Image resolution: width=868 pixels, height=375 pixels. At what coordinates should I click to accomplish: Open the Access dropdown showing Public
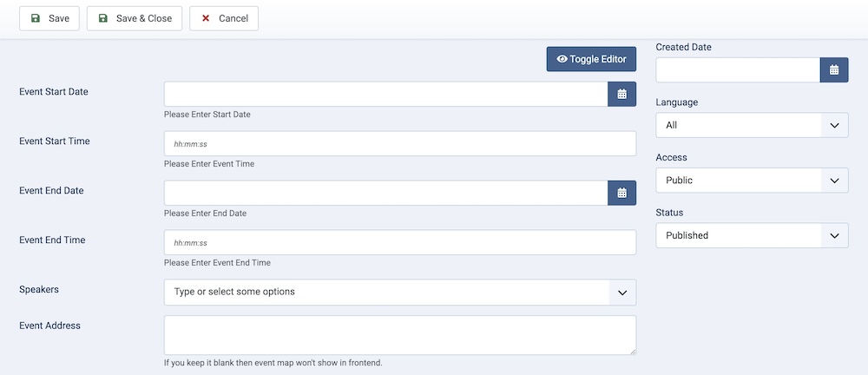[x=752, y=181]
